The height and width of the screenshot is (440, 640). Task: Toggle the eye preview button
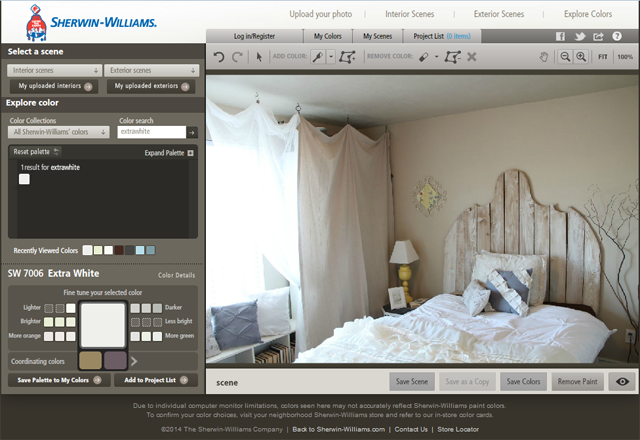[x=622, y=382]
